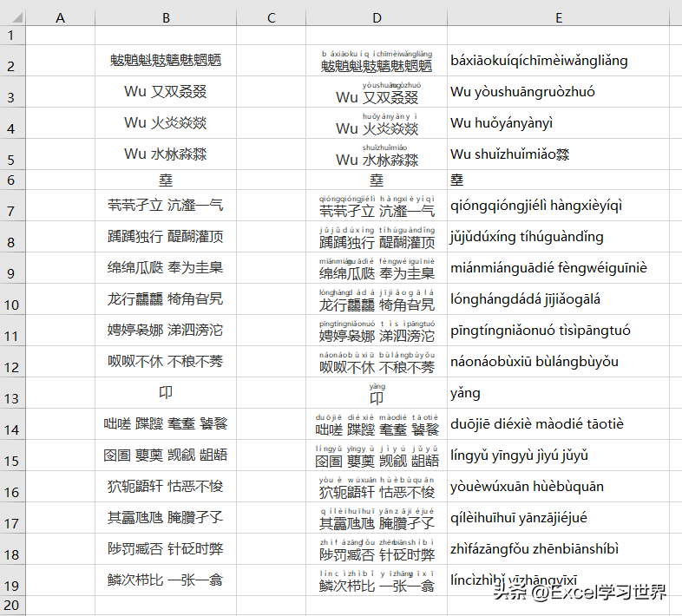682x616 pixels.
Task: Select cell B3 containing Wu 又双叒叕
Action: (166, 92)
